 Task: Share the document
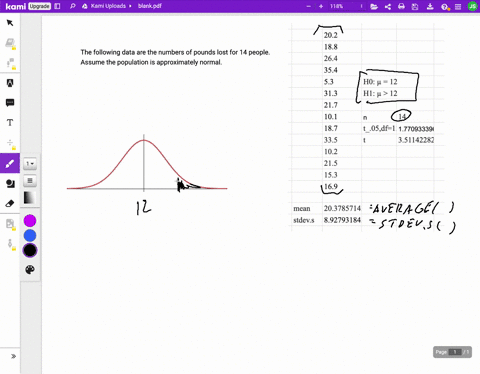[388, 6]
